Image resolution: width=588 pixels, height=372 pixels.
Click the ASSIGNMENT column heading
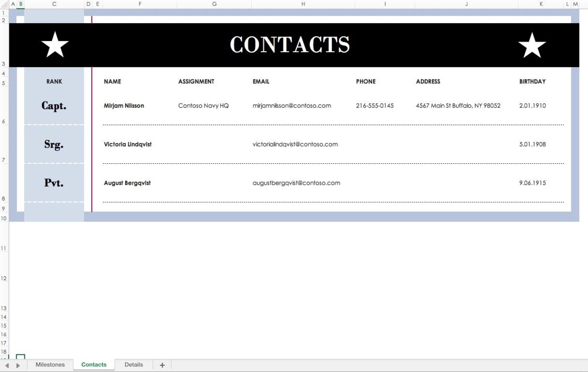196,81
